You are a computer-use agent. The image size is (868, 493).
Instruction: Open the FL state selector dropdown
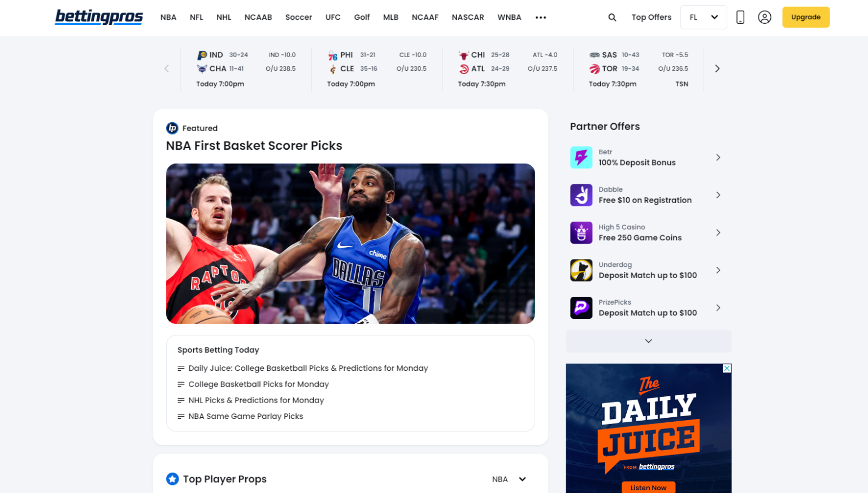(x=703, y=17)
